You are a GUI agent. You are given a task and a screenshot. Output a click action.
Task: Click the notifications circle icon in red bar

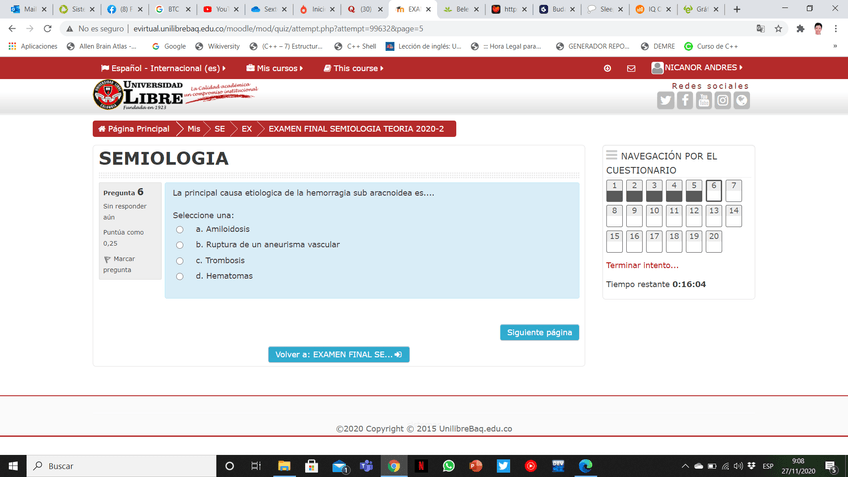click(607, 68)
